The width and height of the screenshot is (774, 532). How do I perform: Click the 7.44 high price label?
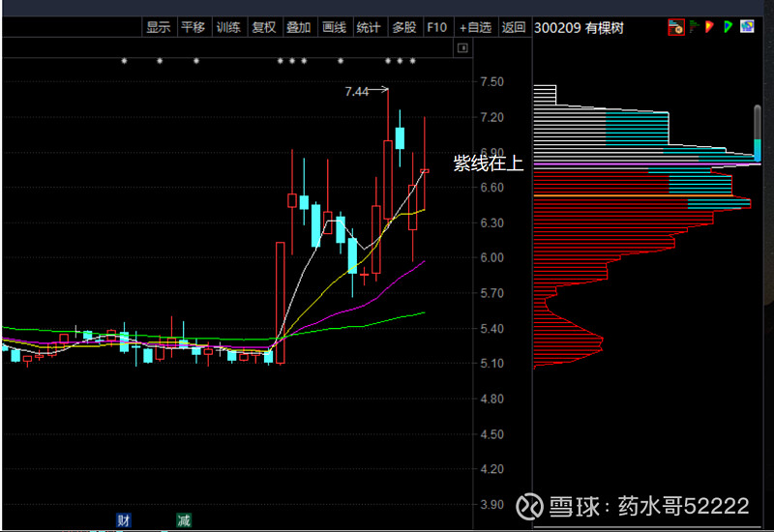[356, 91]
